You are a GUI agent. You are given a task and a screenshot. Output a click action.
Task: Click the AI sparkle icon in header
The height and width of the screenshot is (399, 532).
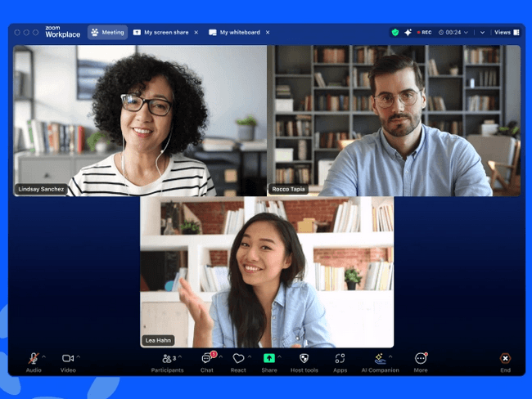[x=408, y=32]
